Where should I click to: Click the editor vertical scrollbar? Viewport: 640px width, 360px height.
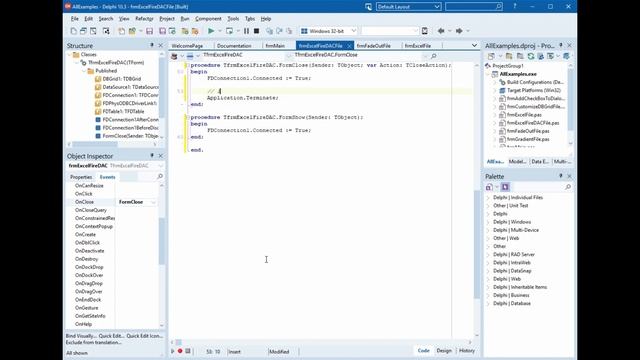(x=476, y=245)
